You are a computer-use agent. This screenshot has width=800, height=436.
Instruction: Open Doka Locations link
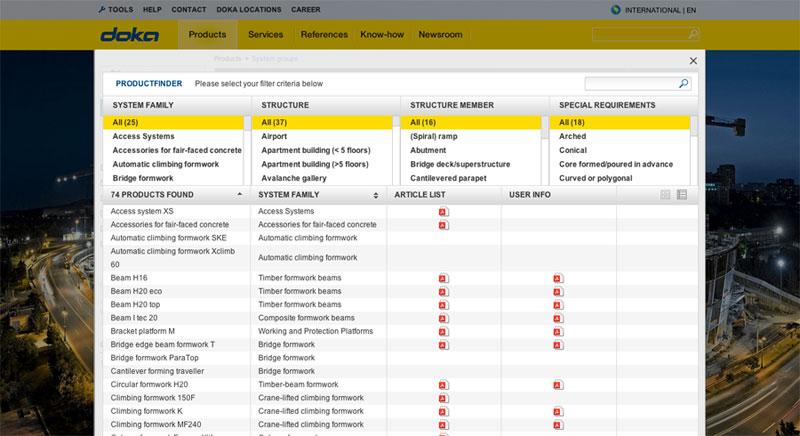click(x=248, y=10)
